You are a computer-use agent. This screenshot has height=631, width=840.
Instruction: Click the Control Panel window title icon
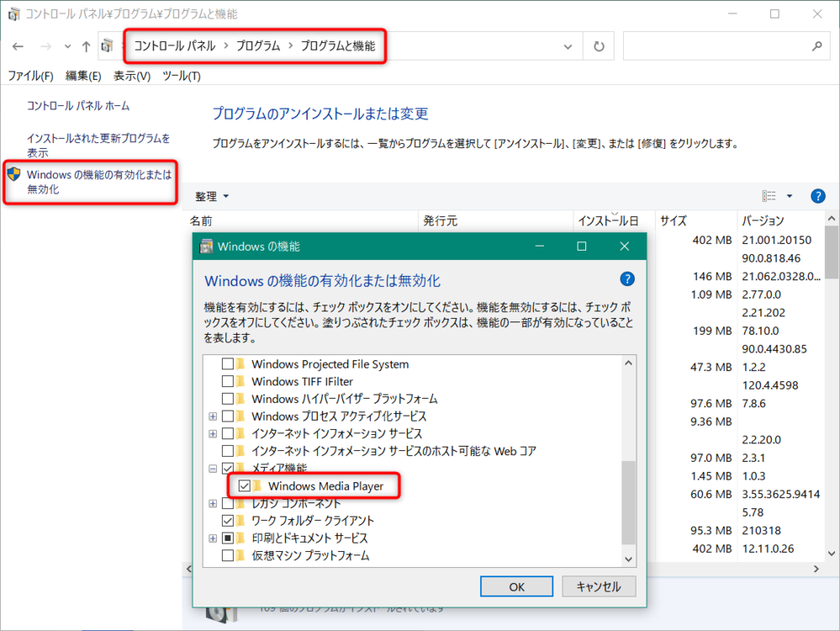(x=13, y=14)
